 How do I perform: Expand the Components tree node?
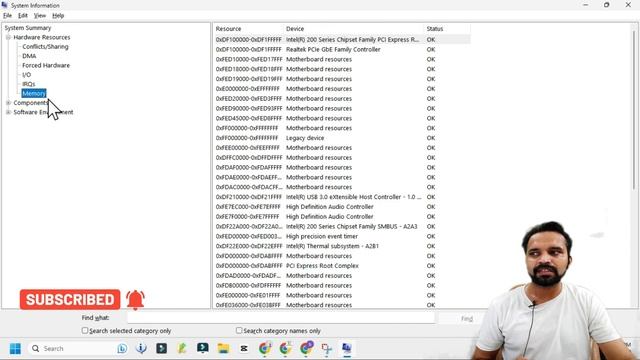click(x=8, y=103)
